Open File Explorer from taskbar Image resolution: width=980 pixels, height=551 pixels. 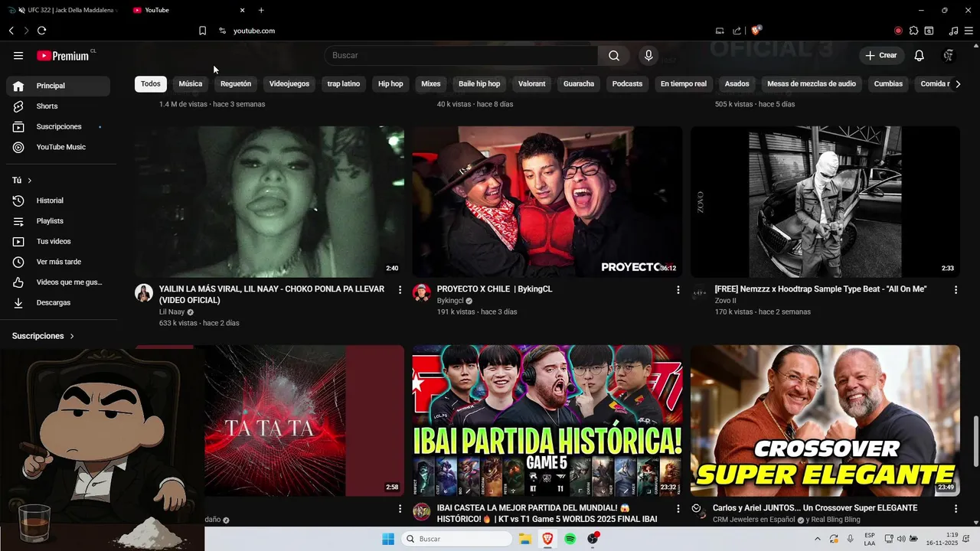[x=525, y=539]
